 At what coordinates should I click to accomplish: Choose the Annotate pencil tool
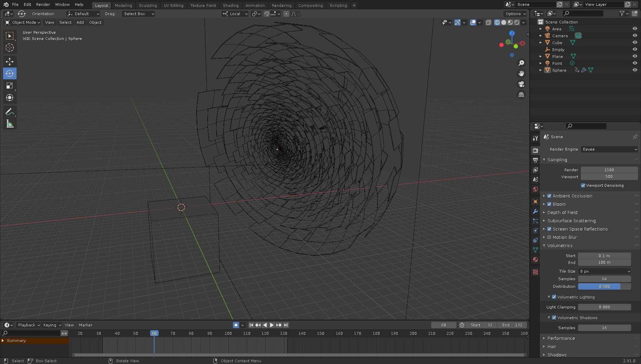point(10,112)
